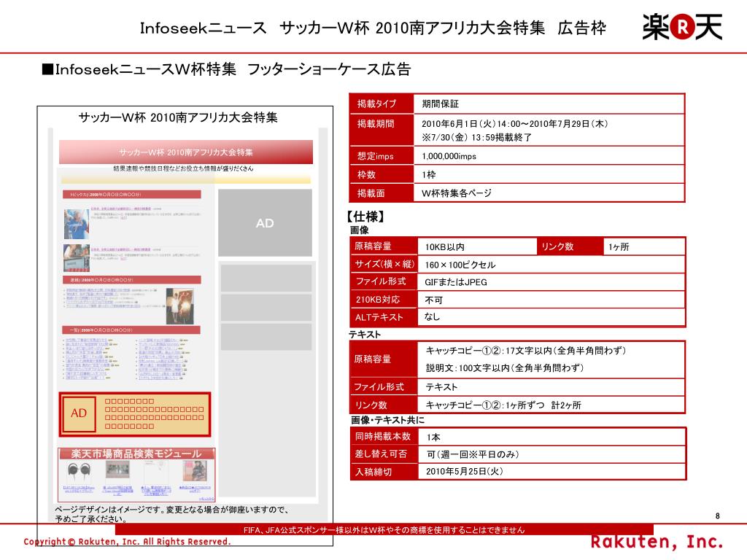Screen dimensions: 747x560
Task: Click the キャッチコピー①②:1ヶ所ずつ 計2ヶ所 text
Action: (x=503, y=405)
